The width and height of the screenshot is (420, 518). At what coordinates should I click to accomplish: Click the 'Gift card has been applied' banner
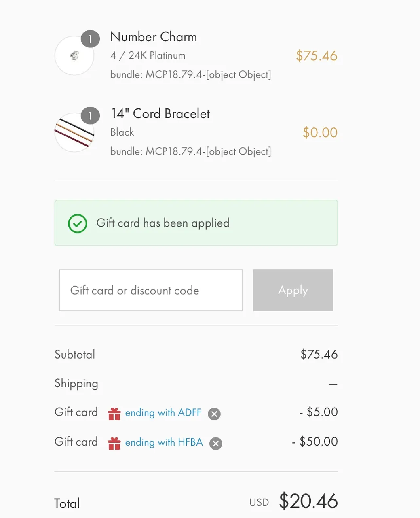coord(196,223)
